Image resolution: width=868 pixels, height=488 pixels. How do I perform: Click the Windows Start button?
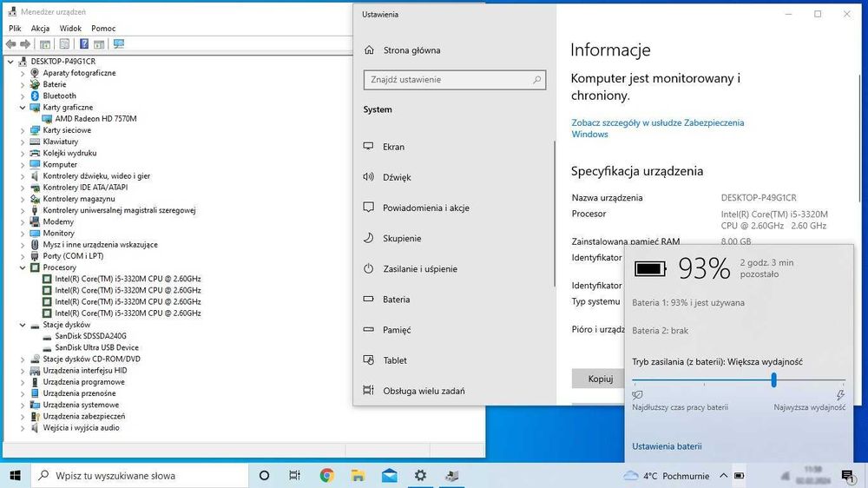pos(15,475)
